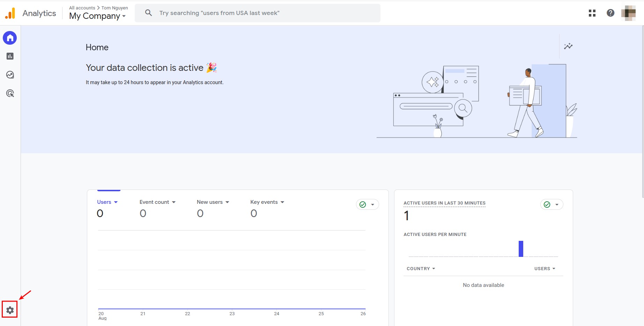Open the data quality dropdown arrow on Users card

pos(372,205)
